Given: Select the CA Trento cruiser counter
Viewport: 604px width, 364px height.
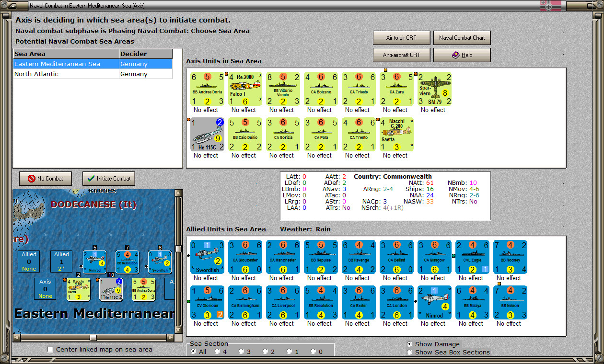Looking at the screenshot, I should tap(359, 134).
